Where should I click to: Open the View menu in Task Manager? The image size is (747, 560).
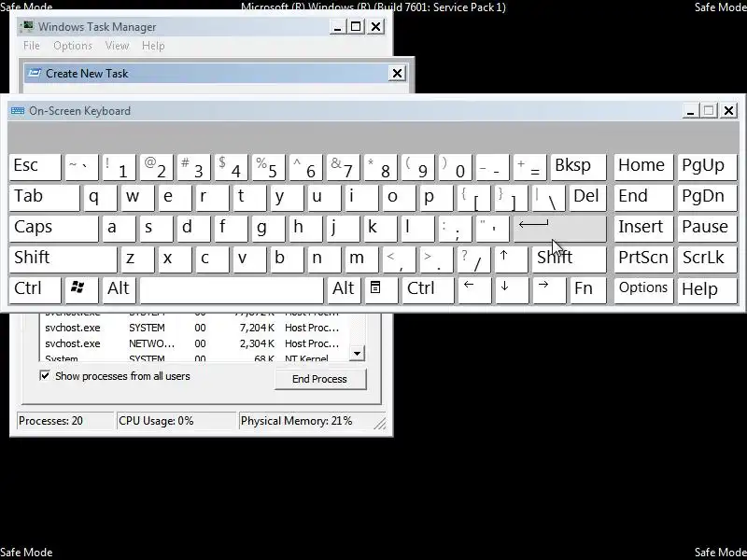[117, 46]
